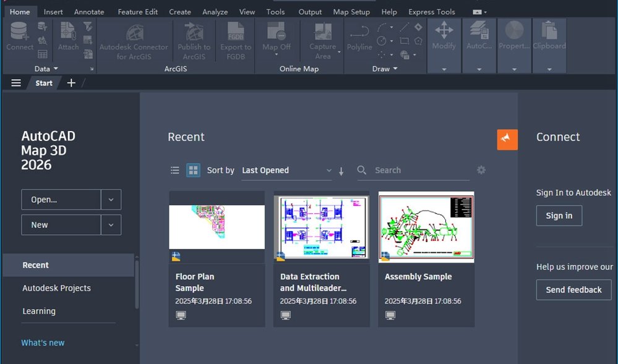
Task: Select the funnel query filter icon
Action: tap(88, 27)
